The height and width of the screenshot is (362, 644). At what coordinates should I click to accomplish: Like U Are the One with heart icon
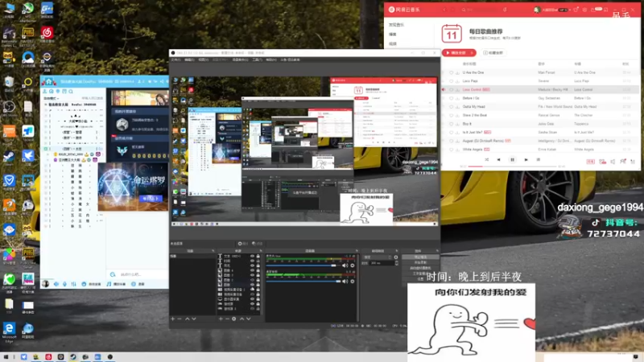pos(451,72)
